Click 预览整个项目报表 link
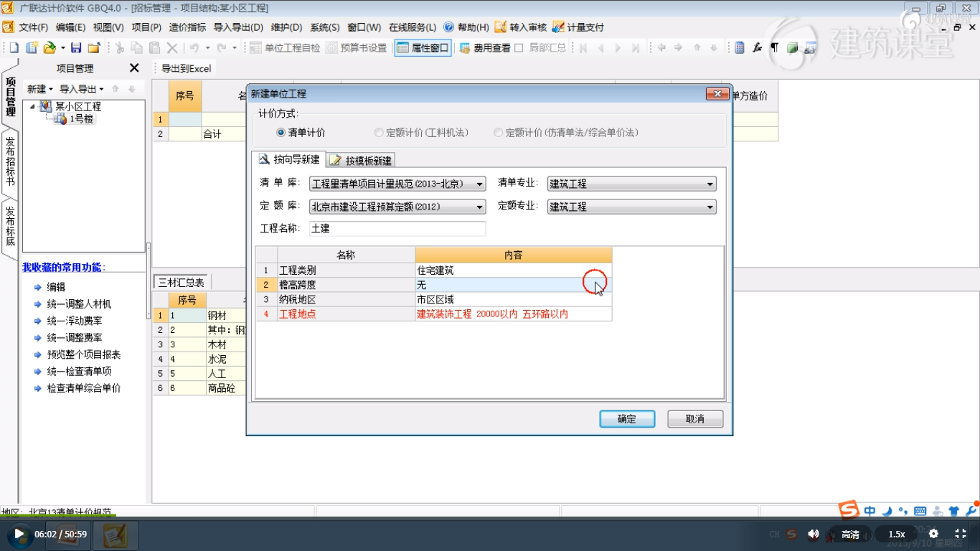The width and height of the screenshot is (980, 551). click(84, 354)
